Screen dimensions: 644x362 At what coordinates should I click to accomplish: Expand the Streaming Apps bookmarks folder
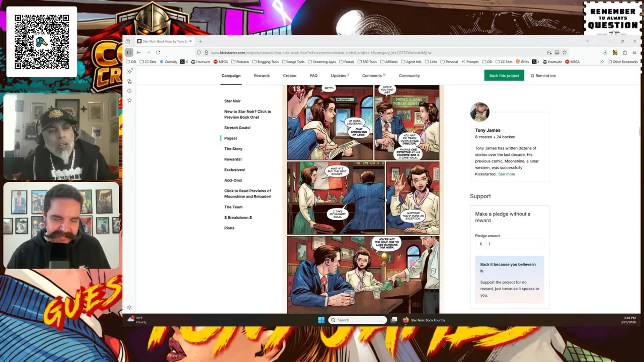321,62
